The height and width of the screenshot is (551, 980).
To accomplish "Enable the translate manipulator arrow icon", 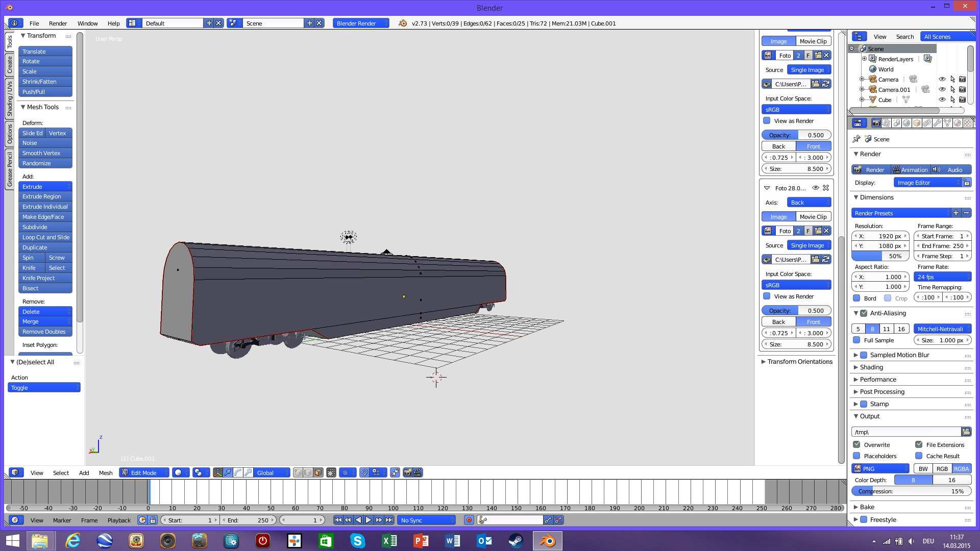I will [x=228, y=472].
